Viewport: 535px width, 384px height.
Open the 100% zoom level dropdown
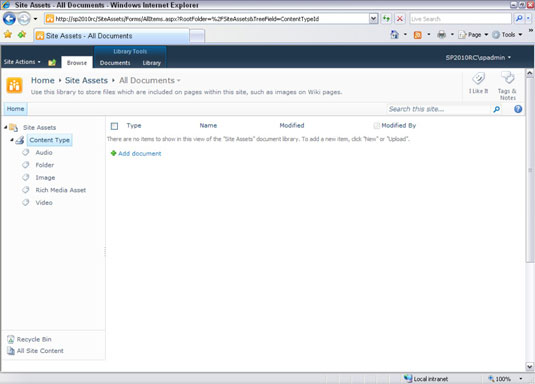[x=521, y=379]
